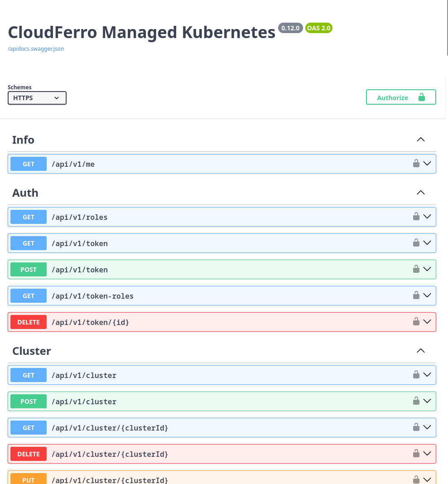Click the DELETE badge for /api/v1/token/{id}

tap(29, 322)
